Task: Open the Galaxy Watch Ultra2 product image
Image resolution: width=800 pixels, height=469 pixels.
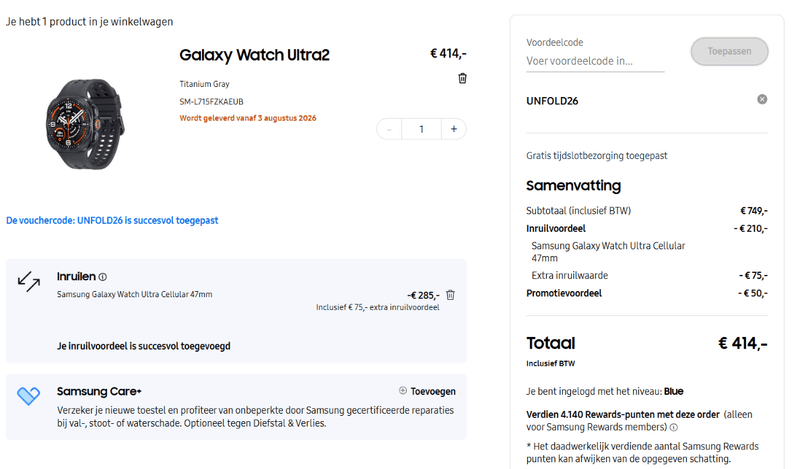Action: click(x=86, y=124)
